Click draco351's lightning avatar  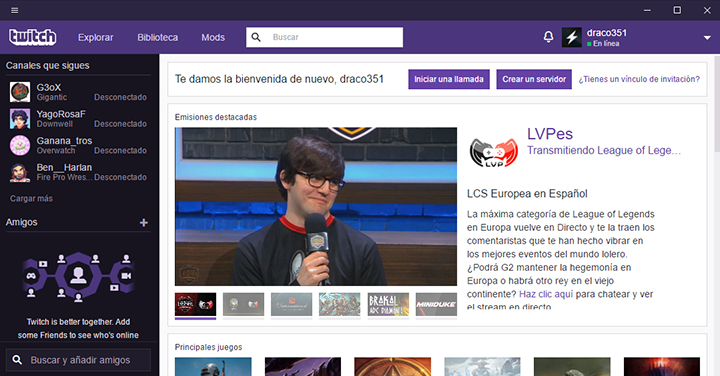coord(572,37)
